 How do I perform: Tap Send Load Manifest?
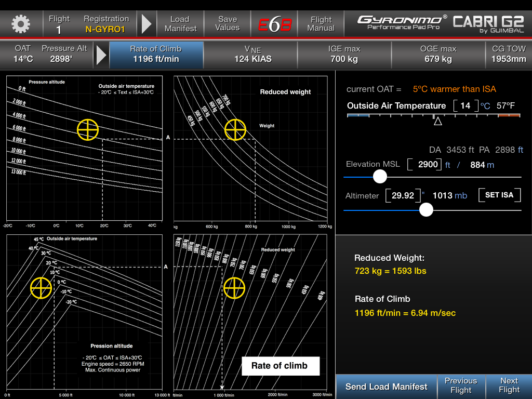386,387
